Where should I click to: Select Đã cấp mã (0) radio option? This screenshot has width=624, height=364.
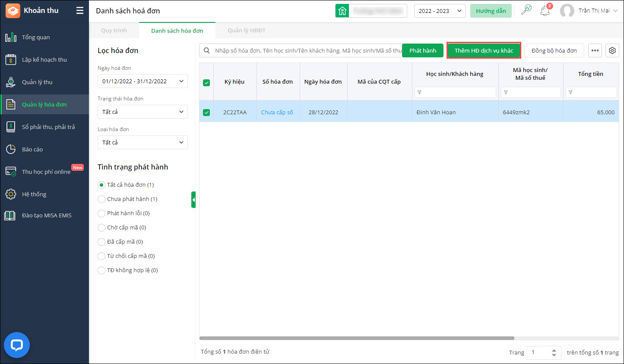pyautogui.click(x=101, y=242)
